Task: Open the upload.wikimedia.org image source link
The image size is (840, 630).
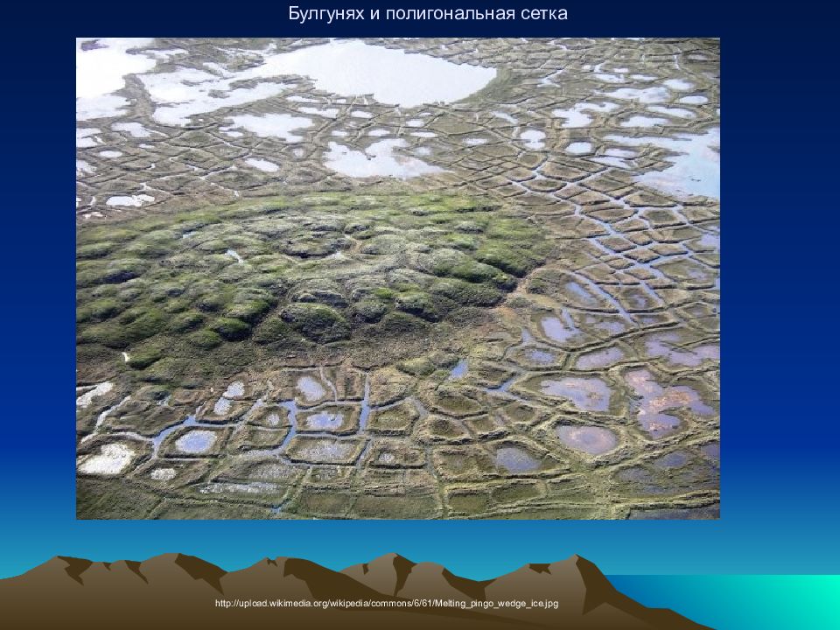Action: (387, 604)
